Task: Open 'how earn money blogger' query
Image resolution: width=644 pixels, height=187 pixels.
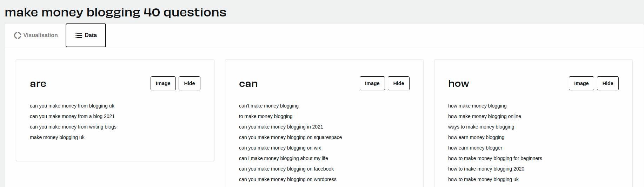Action: [x=475, y=148]
